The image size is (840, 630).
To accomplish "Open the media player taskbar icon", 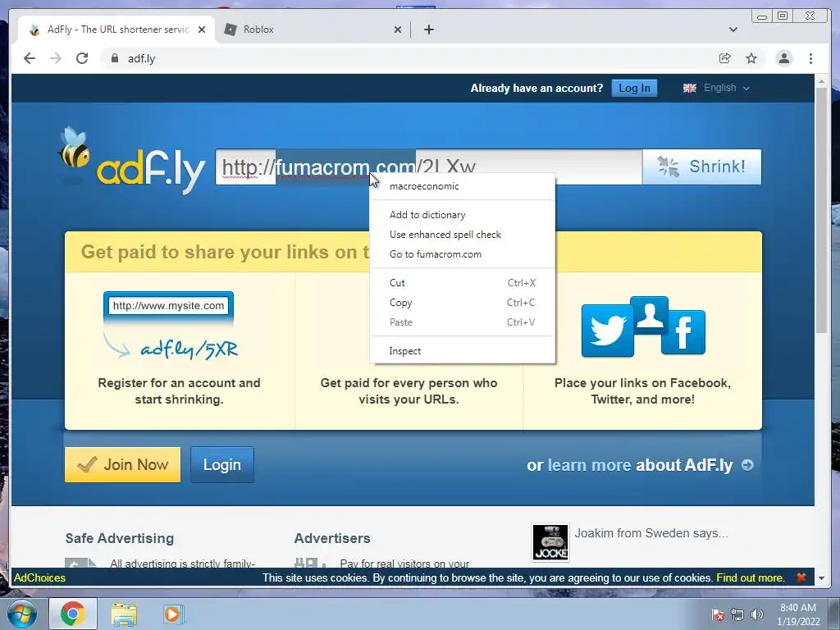I will pyautogui.click(x=173, y=614).
